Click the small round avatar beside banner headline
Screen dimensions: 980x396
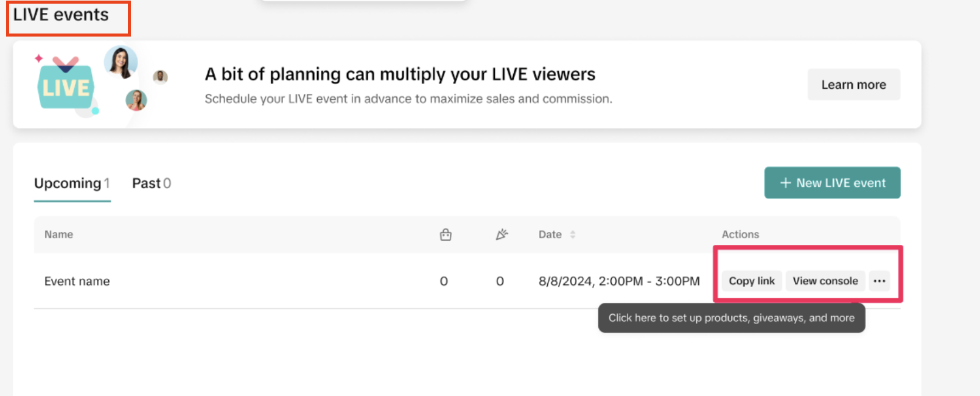[x=160, y=76]
